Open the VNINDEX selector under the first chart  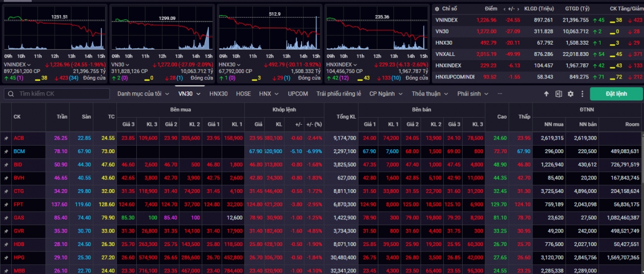pos(18,64)
